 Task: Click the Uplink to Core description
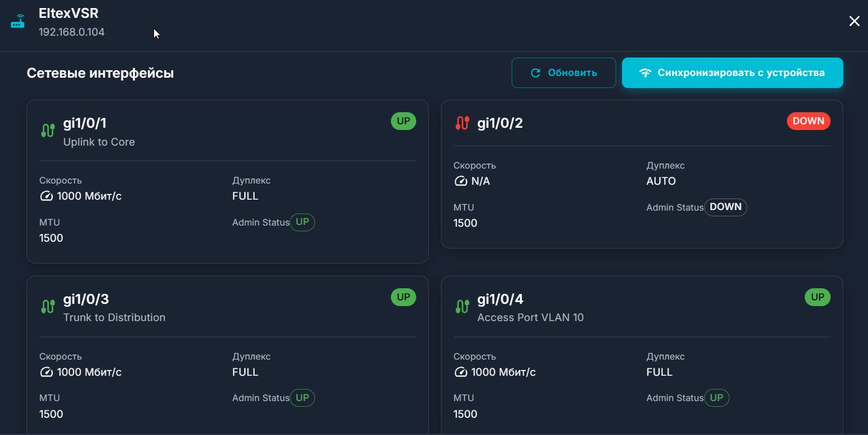tap(99, 142)
